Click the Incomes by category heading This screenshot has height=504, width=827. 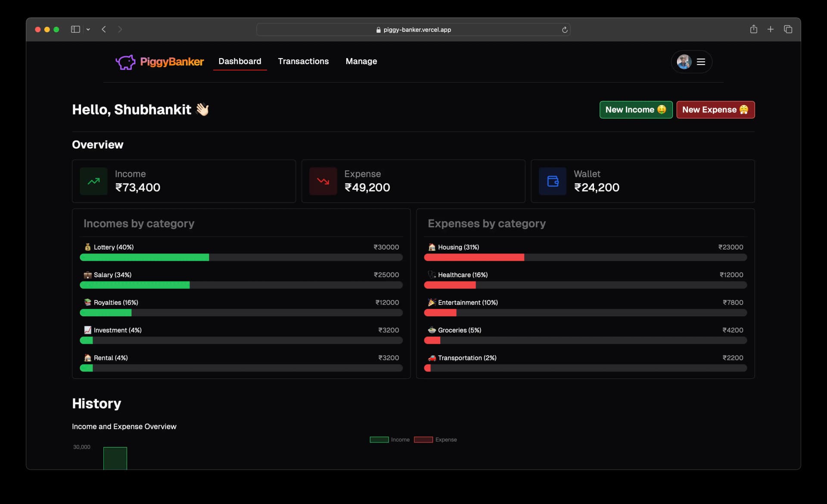pos(139,223)
